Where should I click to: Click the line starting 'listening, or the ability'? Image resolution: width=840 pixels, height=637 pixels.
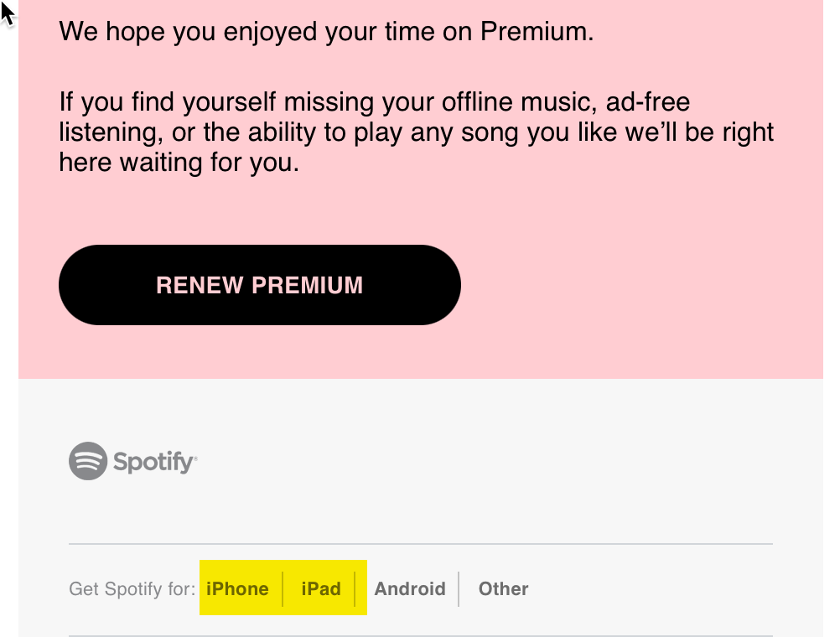pyautogui.click(x=417, y=132)
